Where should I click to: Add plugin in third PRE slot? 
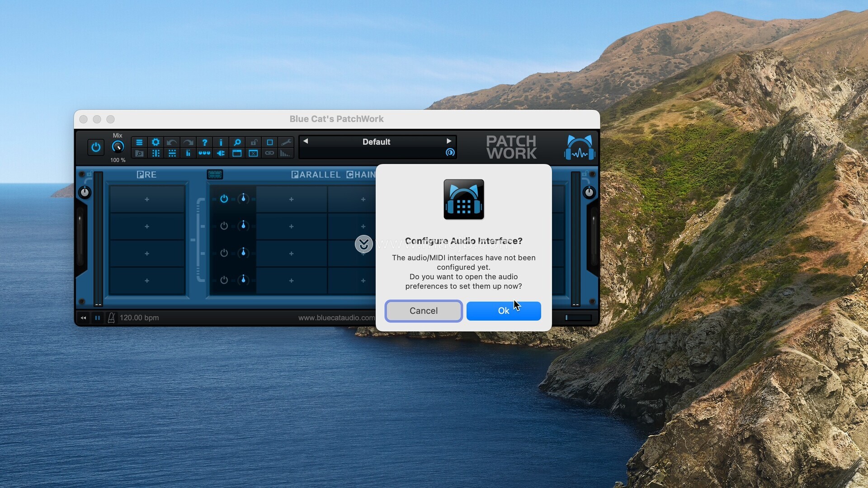coord(147,253)
